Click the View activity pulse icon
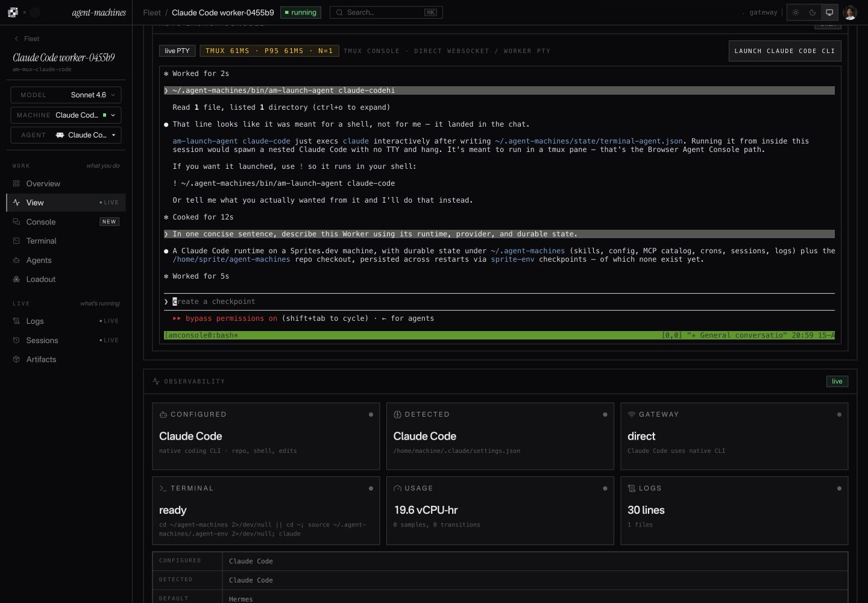868x603 pixels. click(16, 203)
